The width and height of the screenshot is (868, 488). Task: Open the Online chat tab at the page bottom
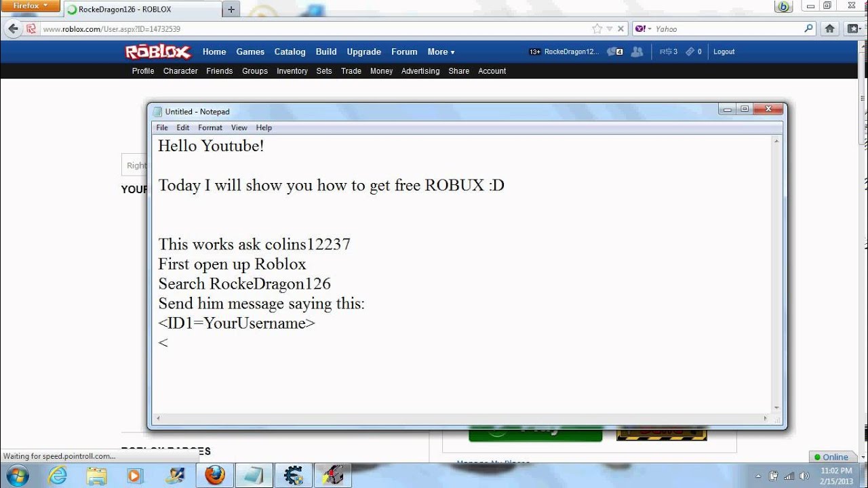click(831, 457)
